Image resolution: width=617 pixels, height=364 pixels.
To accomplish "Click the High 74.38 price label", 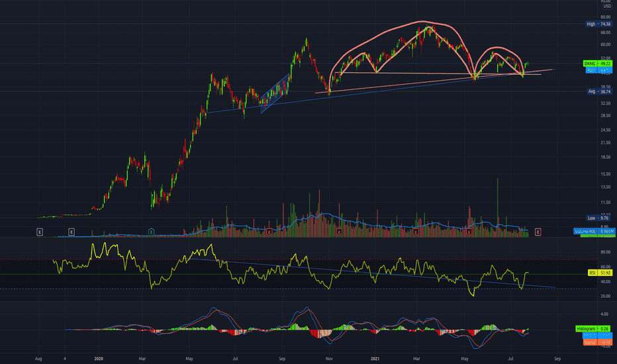I will click(598, 24).
